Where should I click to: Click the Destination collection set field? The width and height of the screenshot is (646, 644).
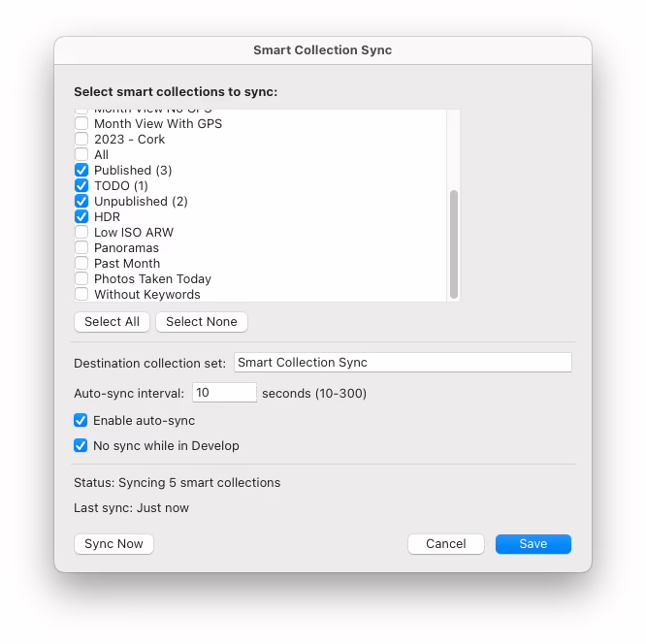click(x=403, y=363)
